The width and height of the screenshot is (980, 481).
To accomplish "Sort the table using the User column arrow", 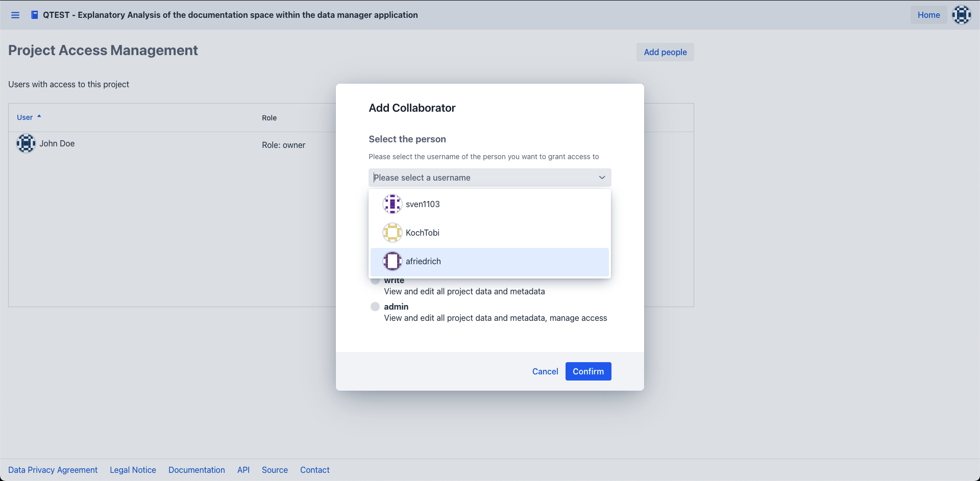I will point(39,117).
